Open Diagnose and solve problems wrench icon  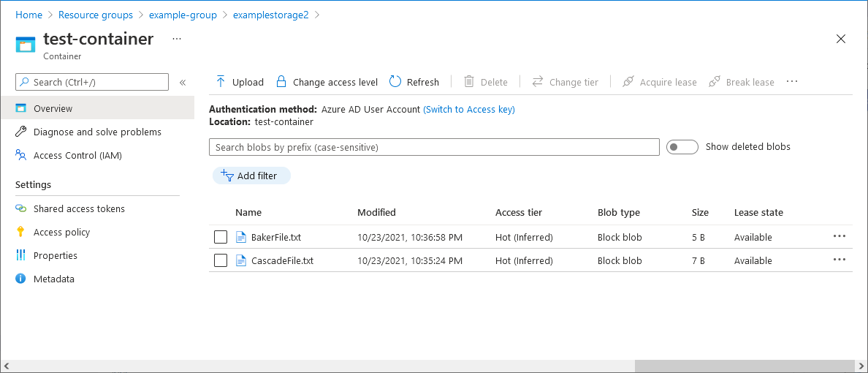click(20, 132)
